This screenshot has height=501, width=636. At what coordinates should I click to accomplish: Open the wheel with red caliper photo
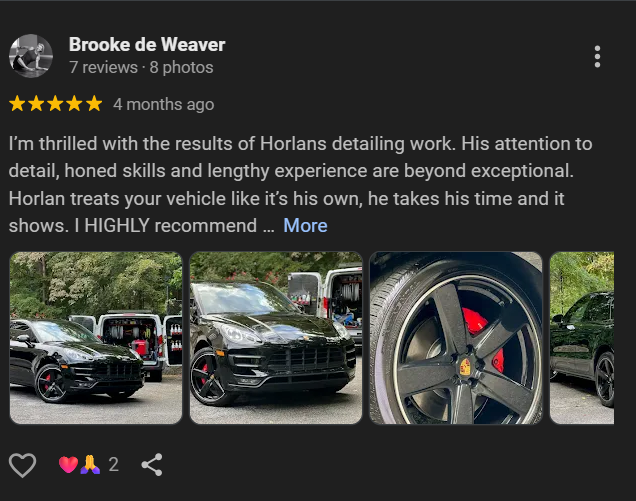tap(456, 338)
